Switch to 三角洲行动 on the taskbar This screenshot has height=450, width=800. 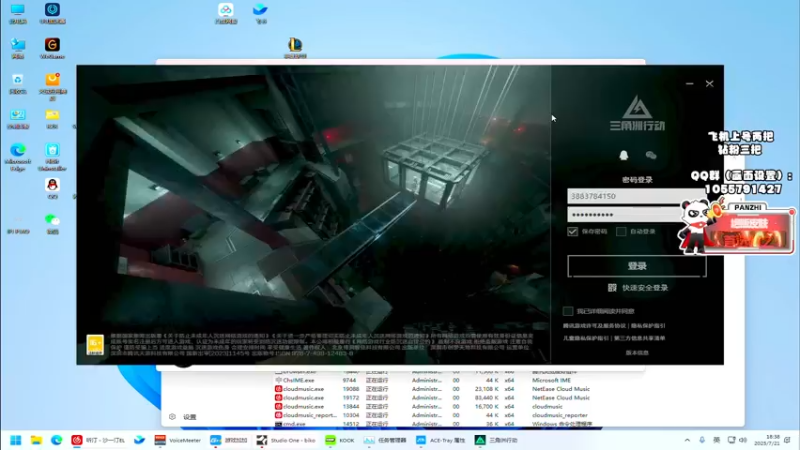[x=496, y=440]
